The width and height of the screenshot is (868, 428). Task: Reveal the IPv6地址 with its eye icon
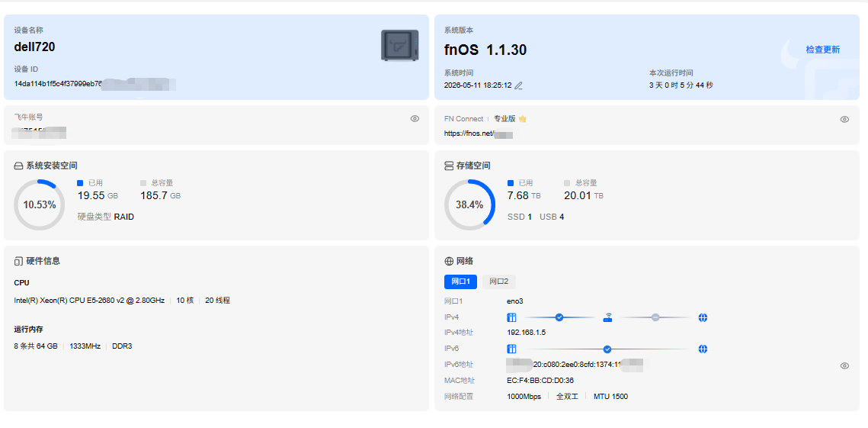coord(844,365)
